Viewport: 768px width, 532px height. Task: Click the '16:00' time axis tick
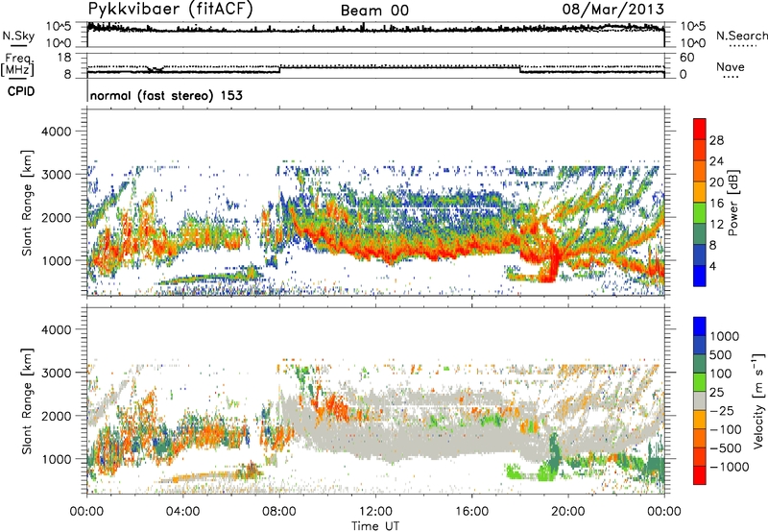click(471, 512)
